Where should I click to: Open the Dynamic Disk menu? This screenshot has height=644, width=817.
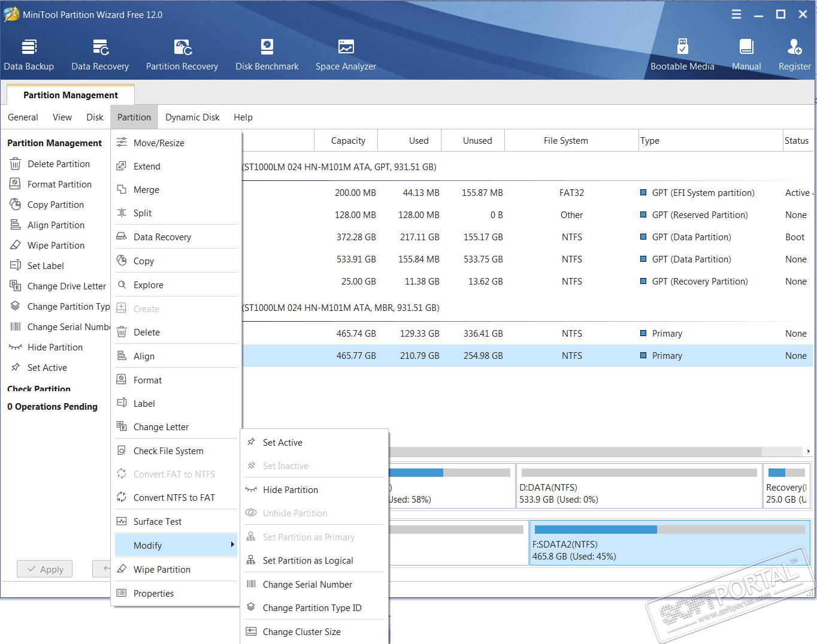(192, 117)
